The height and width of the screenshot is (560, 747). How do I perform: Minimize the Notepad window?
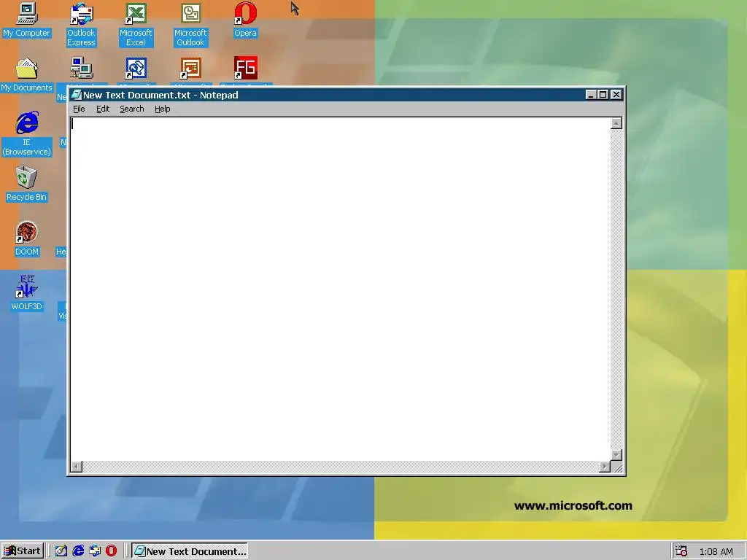[591, 95]
